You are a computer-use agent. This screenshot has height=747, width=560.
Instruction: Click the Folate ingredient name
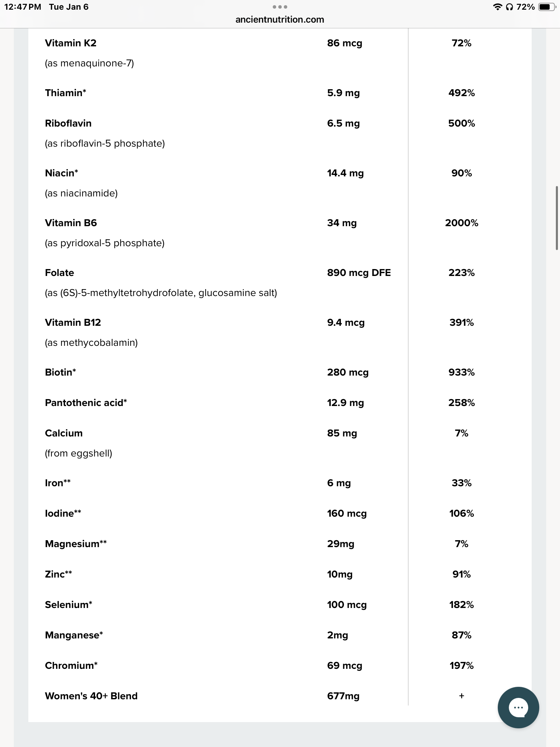(x=59, y=273)
